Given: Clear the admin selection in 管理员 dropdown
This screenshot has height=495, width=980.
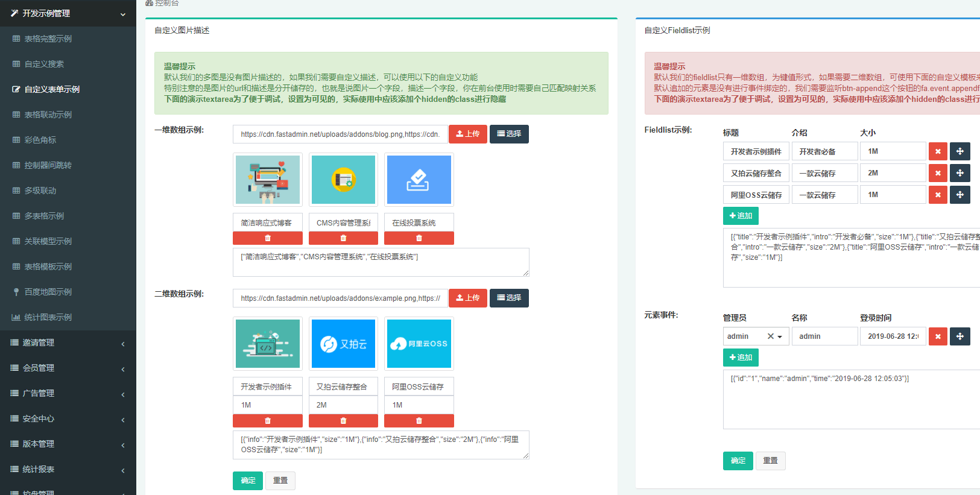Looking at the screenshot, I should [770, 336].
